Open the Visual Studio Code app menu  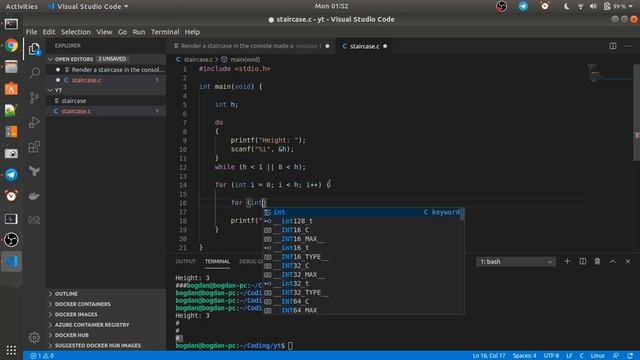tap(88, 6)
